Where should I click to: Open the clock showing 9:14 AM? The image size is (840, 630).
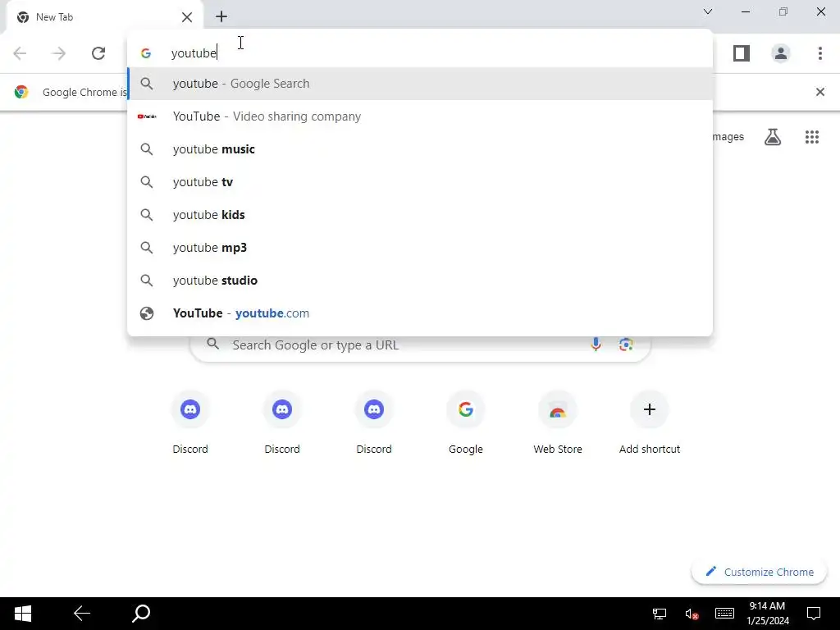[767, 614]
